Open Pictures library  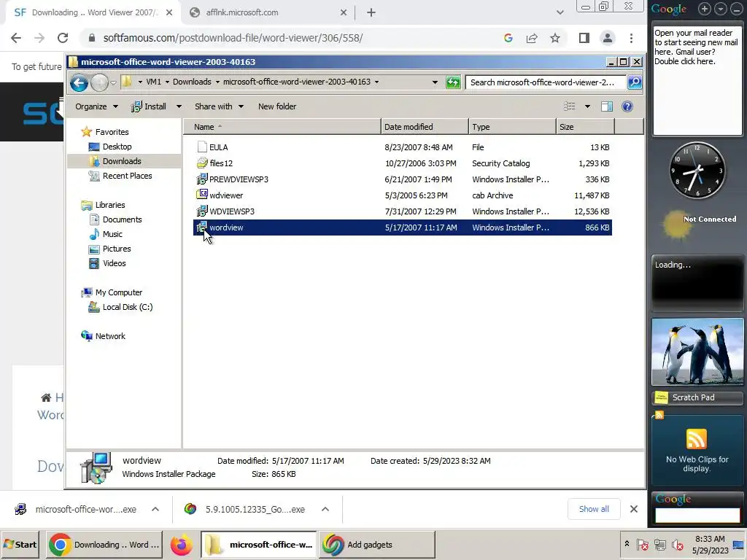click(x=117, y=249)
